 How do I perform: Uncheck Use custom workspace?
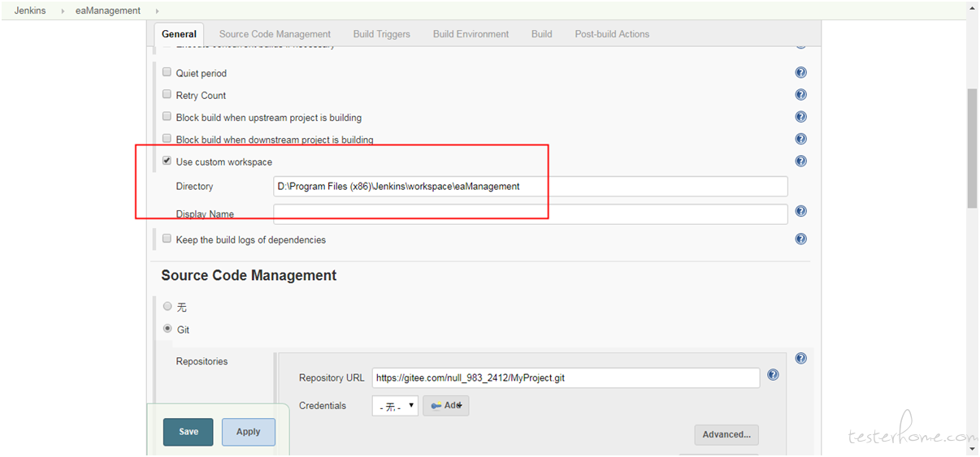[167, 161]
